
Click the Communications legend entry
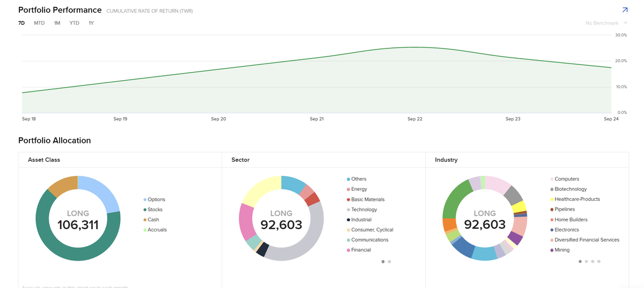tap(368, 240)
